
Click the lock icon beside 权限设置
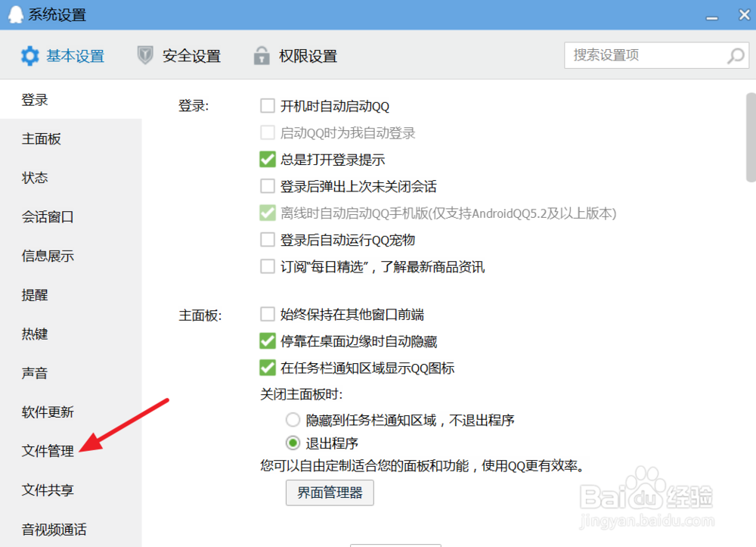pyautogui.click(x=261, y=54)
